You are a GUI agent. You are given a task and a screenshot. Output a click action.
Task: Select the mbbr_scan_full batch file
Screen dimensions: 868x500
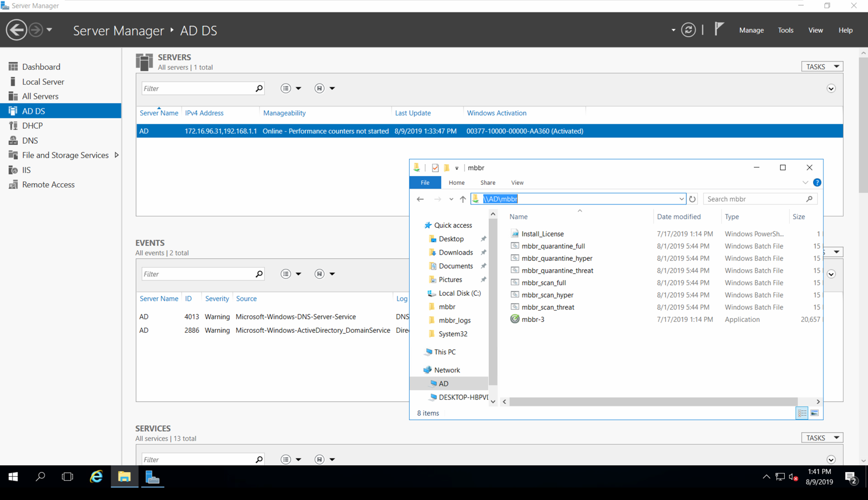pyautogui.click(x=544, y=283)
